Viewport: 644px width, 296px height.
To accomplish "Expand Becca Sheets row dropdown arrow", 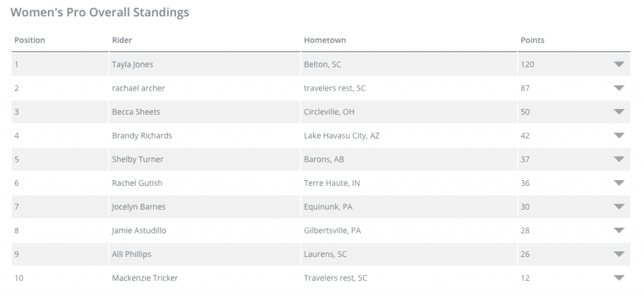I will click(x=619, y=112).
